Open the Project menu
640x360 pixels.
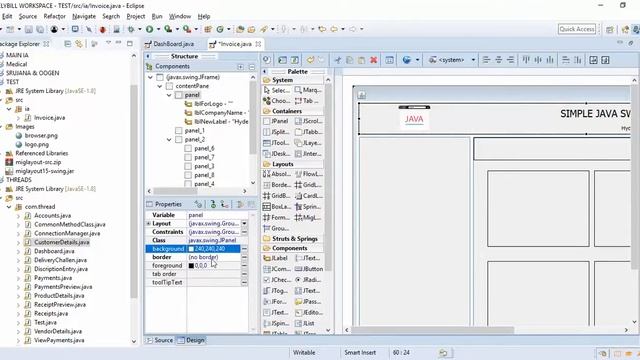coord(136,16)
